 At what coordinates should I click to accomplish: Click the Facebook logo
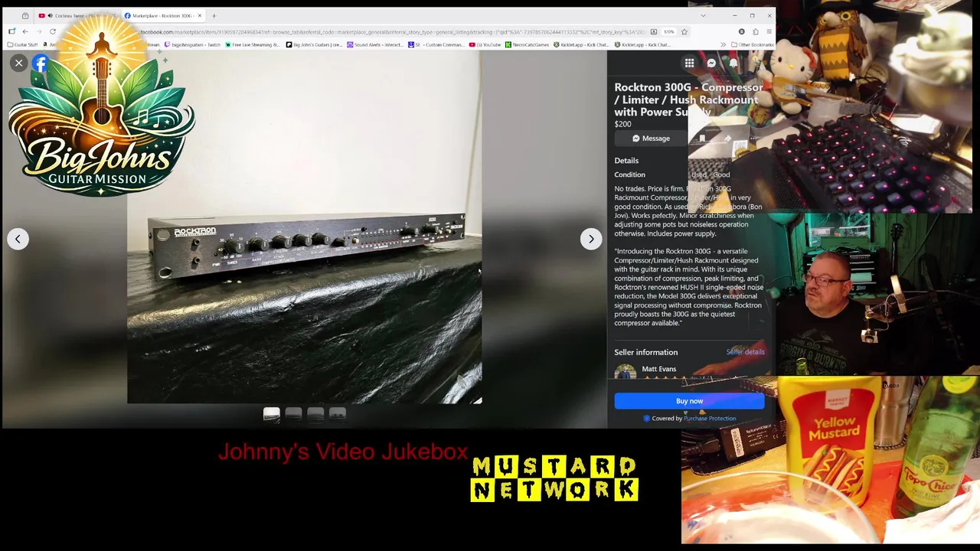40,63
